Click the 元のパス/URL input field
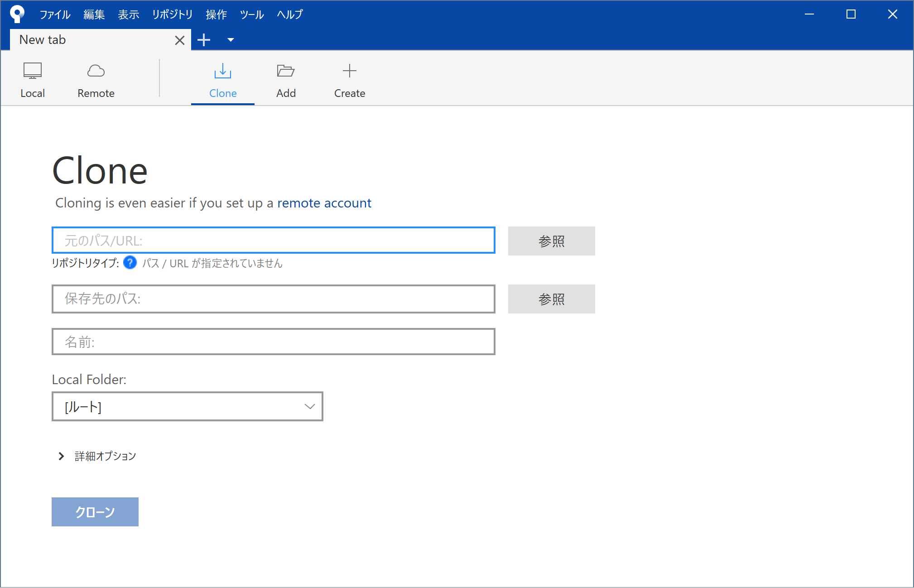Viewport: 914px width, 588px height. coord(273,241)
